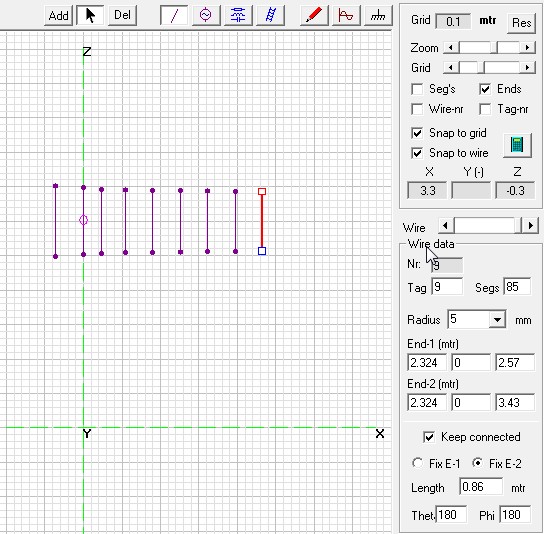Expand the Radius dropdown list
Screen dimensions: 544x534
[497, 320]
